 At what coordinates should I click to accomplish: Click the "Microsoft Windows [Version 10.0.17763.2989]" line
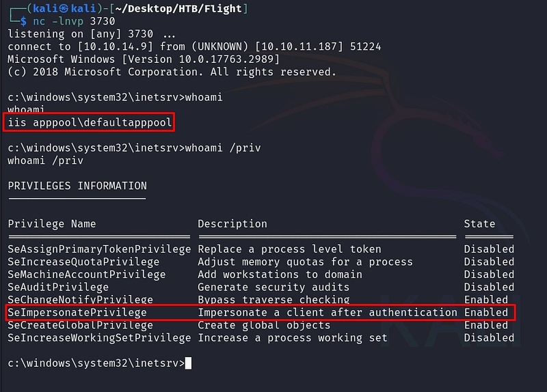pyautogui.click(x=144, y=59)
